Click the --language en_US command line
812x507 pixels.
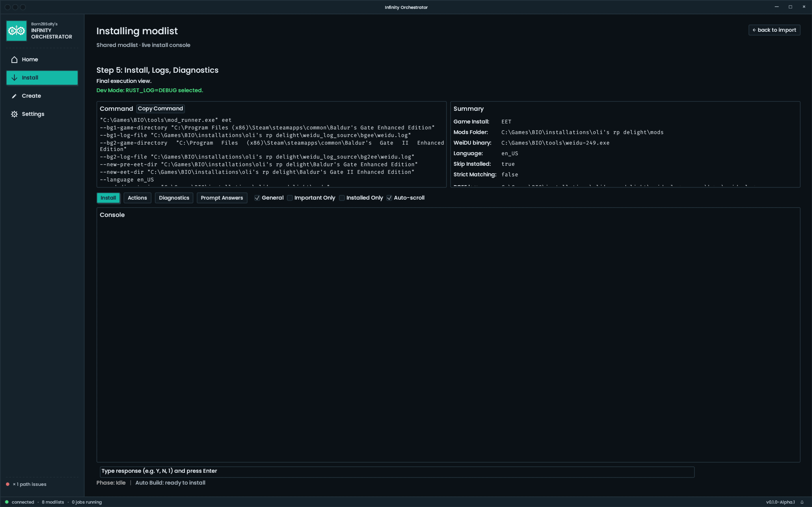(127, 180)
